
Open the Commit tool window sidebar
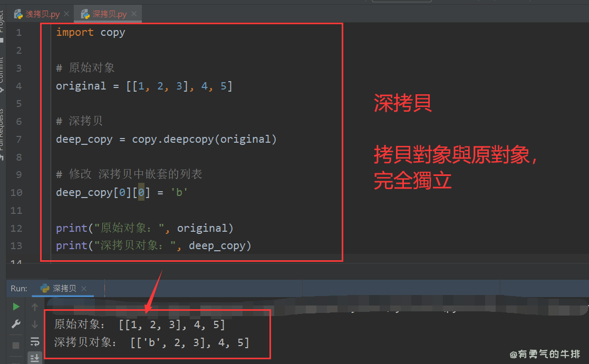point(4,58)
